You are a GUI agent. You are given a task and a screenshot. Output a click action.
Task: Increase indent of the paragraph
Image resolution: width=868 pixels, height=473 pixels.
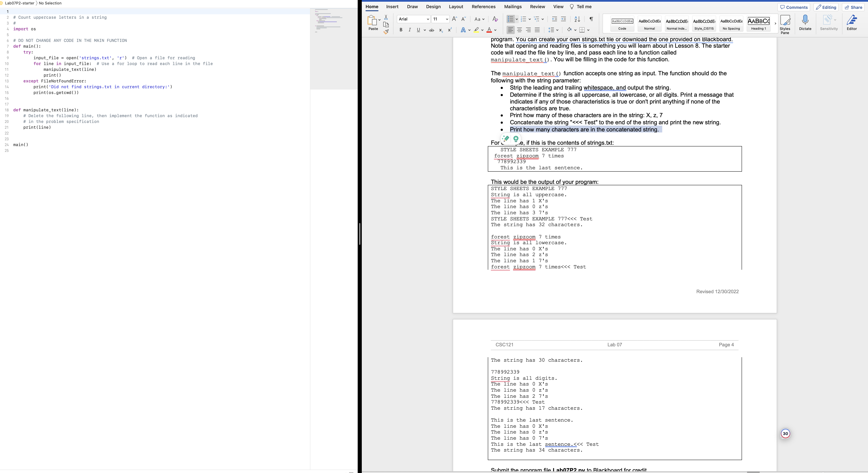point(563,19)
